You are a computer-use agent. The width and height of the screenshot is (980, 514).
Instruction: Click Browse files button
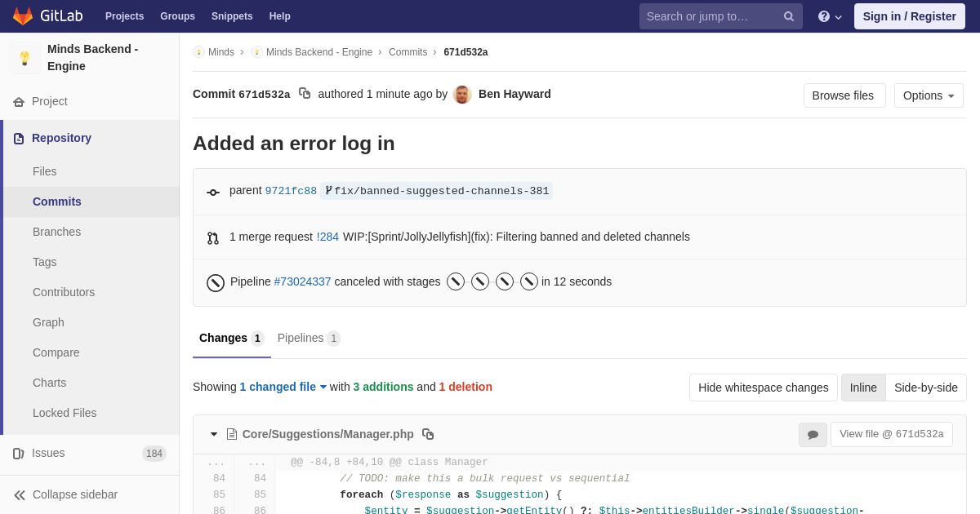(x=844, y=95)
